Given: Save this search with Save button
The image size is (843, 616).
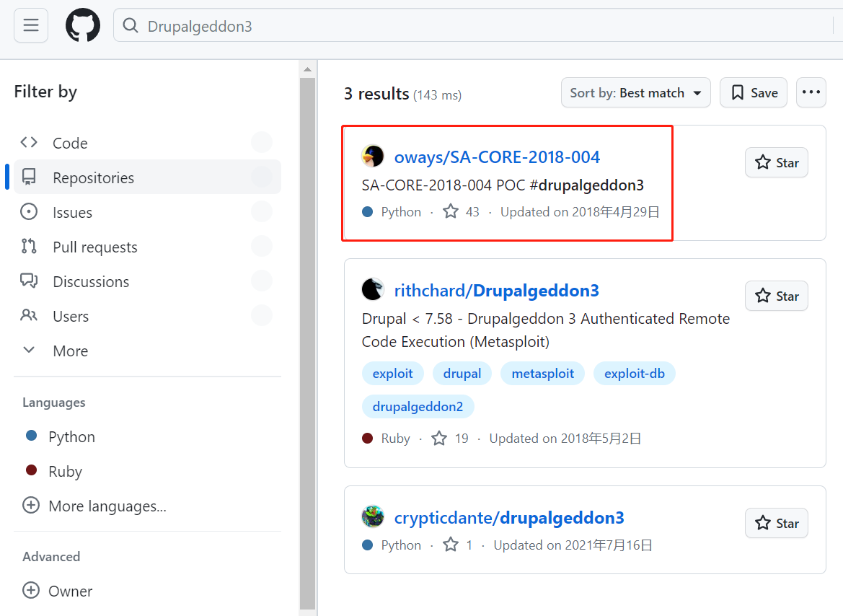Looking at the screenshot, I should 754,92.
